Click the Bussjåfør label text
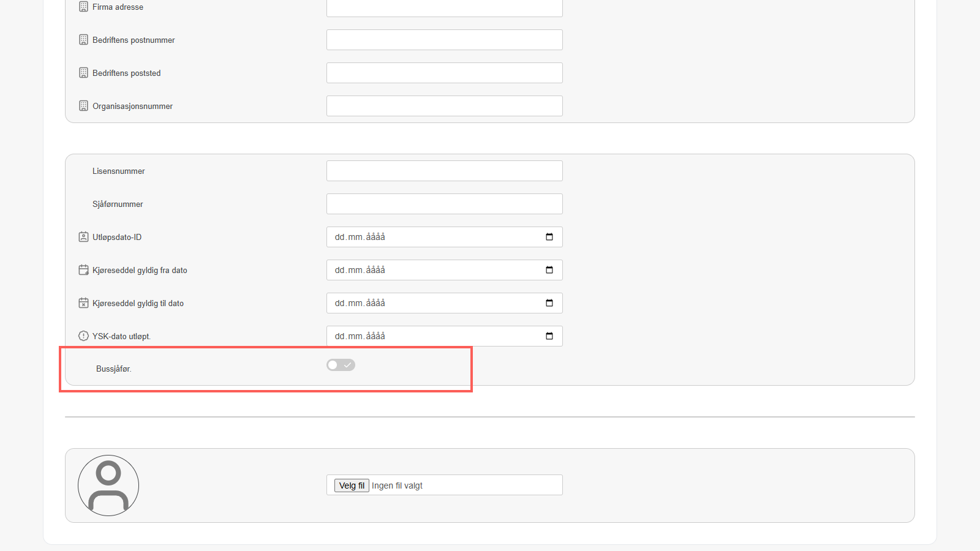 tap(114, 369)
